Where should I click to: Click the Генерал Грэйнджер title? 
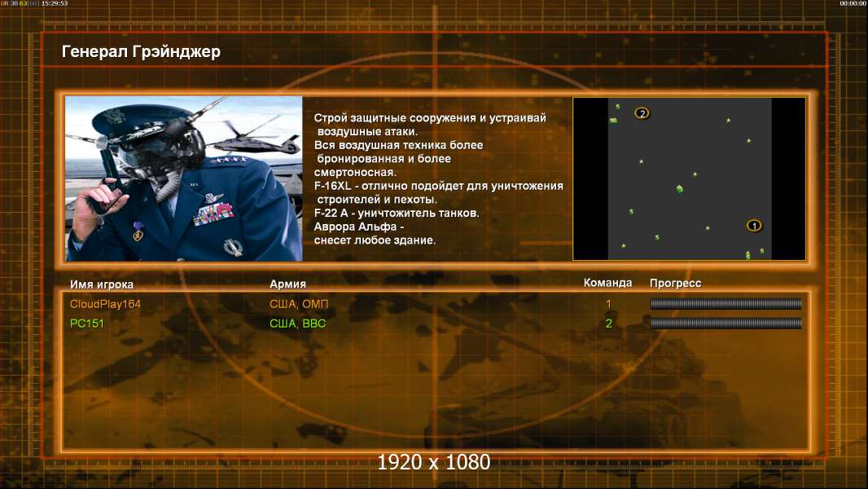[141, 51]
